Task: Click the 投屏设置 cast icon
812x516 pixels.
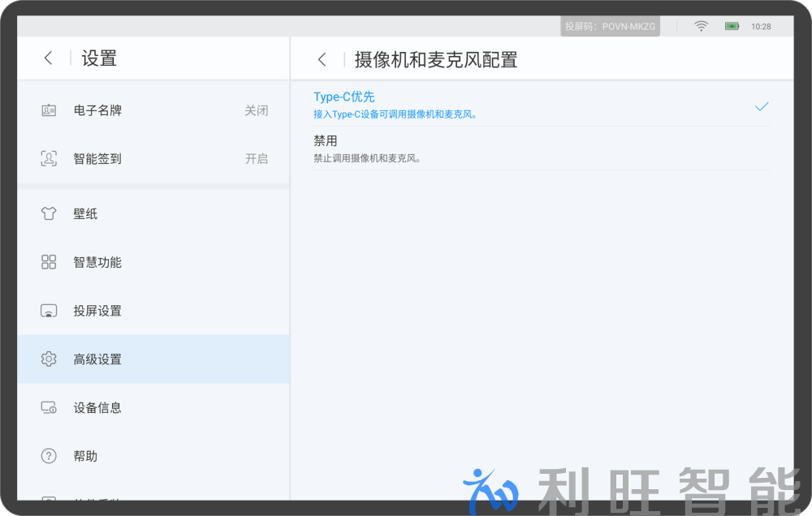Action: pos(49,311)
